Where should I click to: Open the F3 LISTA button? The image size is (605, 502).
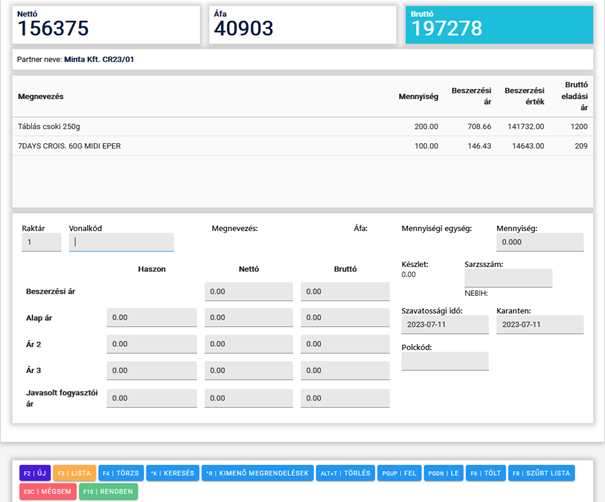pyautogui.click(x=74, y=473)
